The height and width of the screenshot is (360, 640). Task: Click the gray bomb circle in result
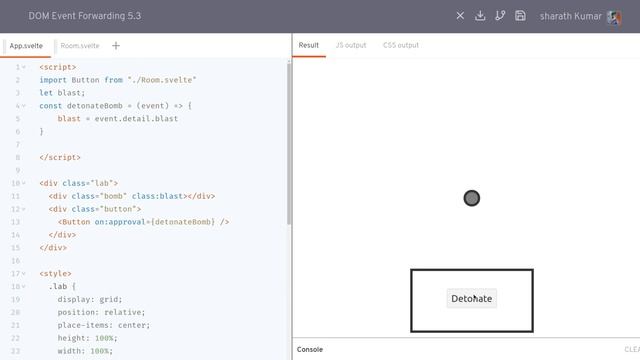[x=471, y=198]
